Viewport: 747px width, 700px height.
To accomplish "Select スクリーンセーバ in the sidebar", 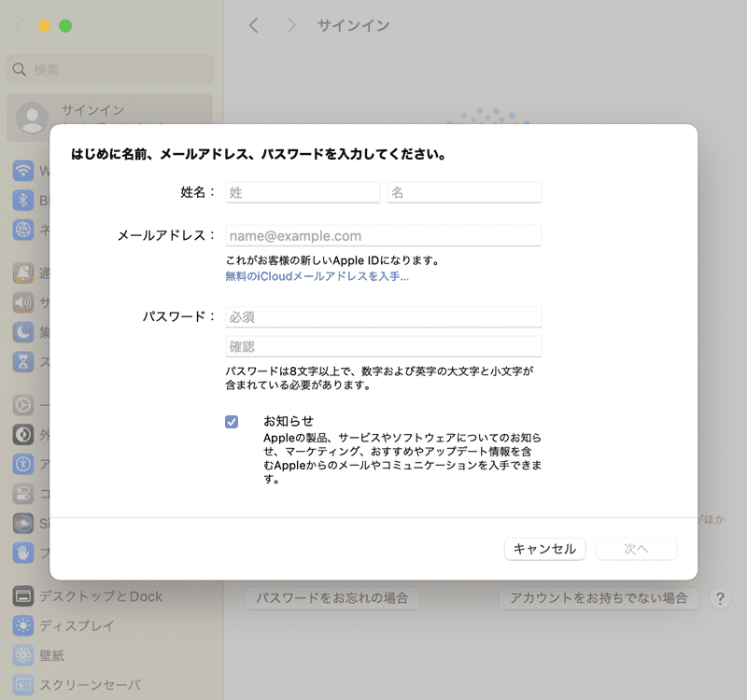I will click(77, 685).
